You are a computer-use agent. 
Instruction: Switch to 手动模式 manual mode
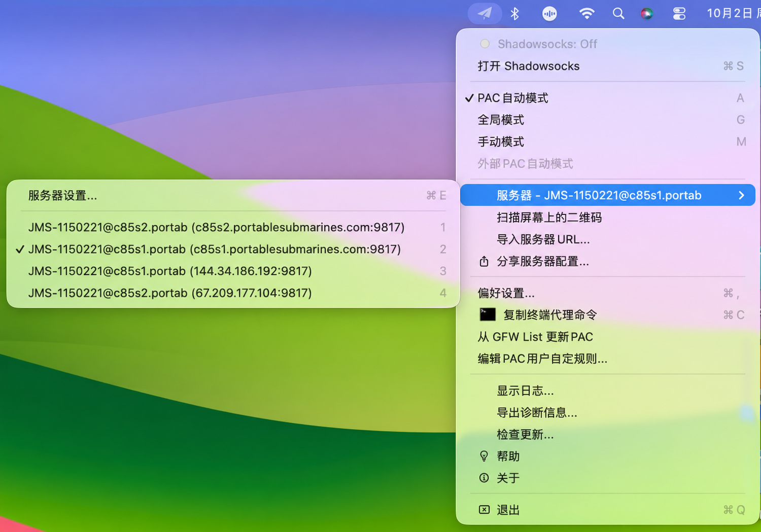pos(608,141)
